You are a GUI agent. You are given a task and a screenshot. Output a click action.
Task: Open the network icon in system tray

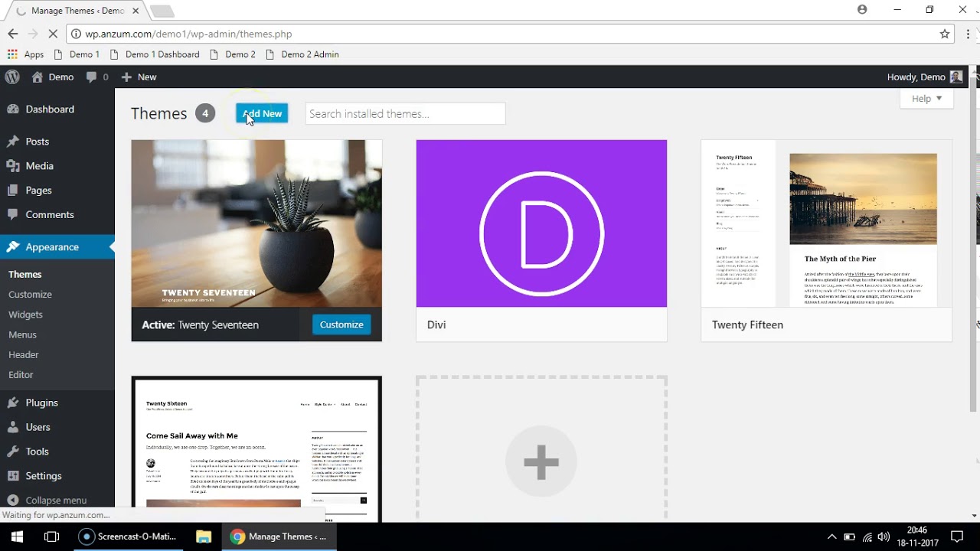click(x=867, y=536)
